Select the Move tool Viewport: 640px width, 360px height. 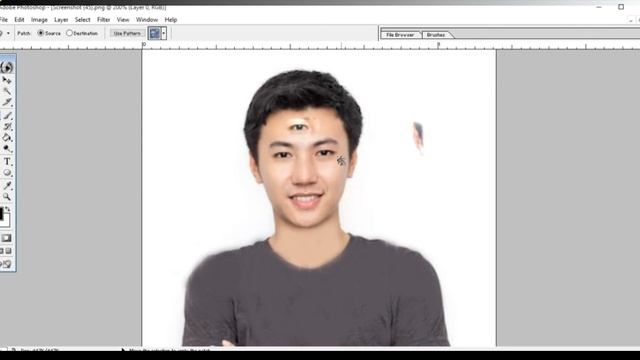pos(7,80)
